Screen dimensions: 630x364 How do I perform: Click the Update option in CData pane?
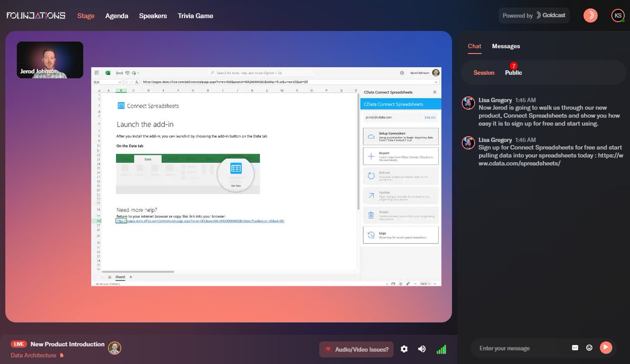401,195
